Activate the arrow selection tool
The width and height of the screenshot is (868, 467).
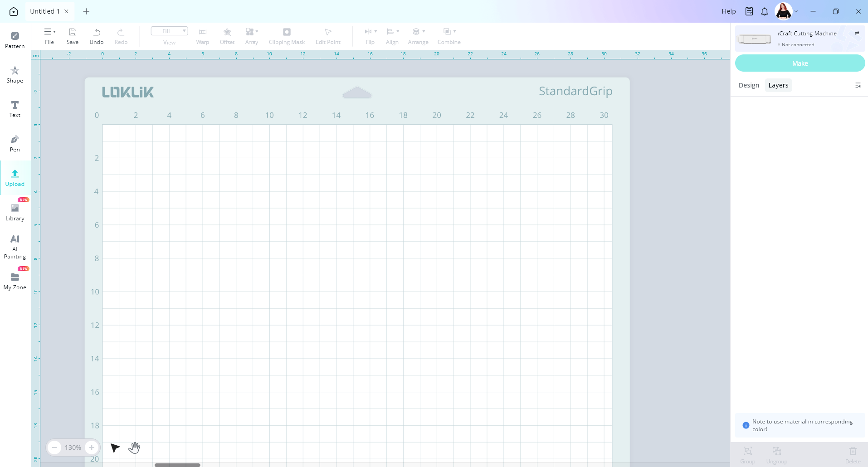tap(115, 448)
